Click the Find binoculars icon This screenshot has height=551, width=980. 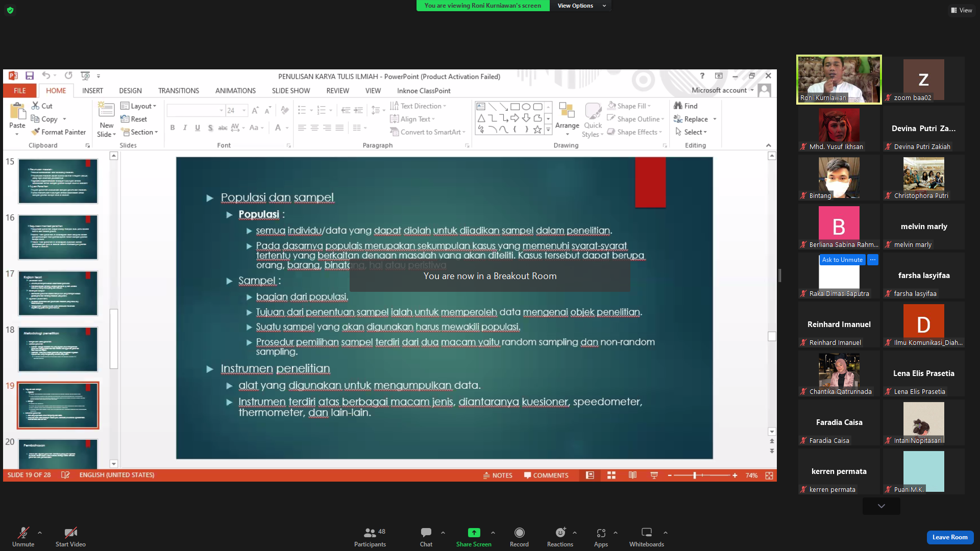(678, 106)
